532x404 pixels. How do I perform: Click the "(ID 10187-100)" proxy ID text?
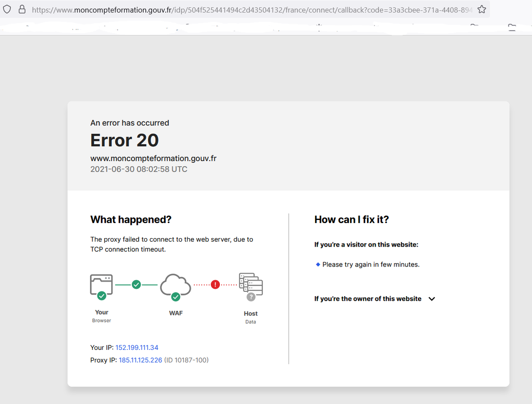(186, 360)
